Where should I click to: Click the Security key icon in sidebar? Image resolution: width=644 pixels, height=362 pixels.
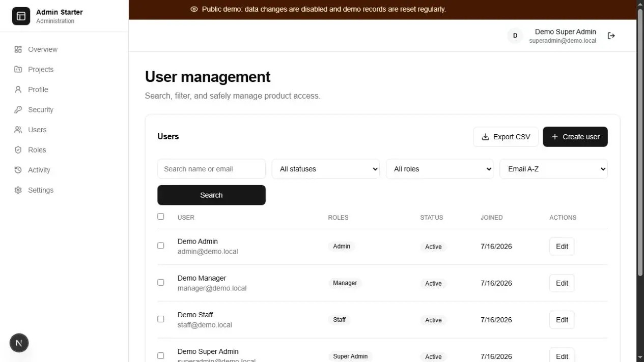click(18, 109)
